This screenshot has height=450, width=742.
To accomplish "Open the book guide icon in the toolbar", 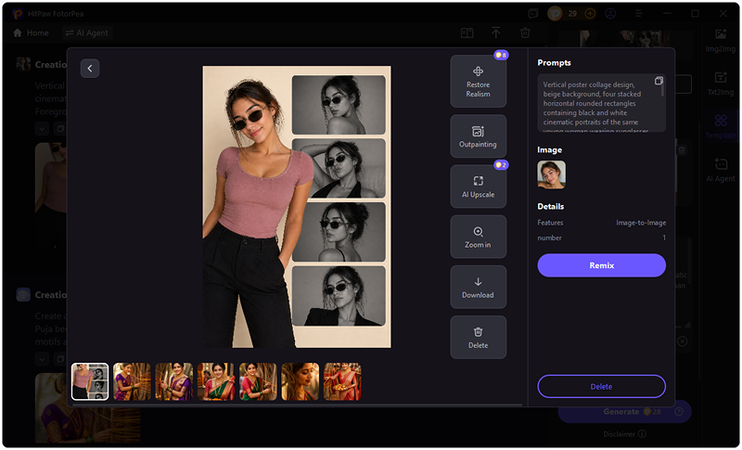I will tap(467, 33).
